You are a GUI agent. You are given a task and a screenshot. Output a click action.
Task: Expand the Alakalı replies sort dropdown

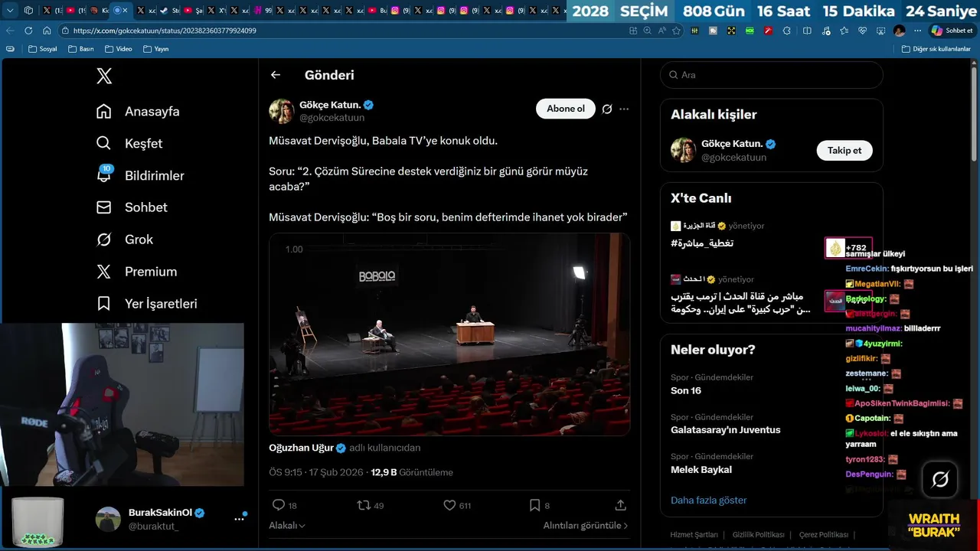[287, 526]
